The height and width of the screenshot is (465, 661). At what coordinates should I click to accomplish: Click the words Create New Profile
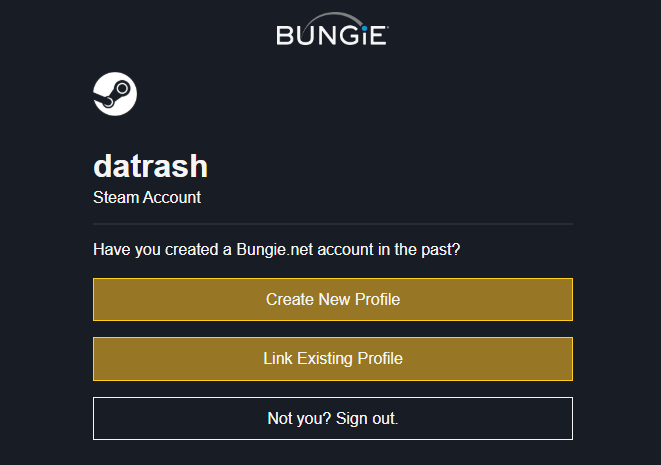[333, 299]
